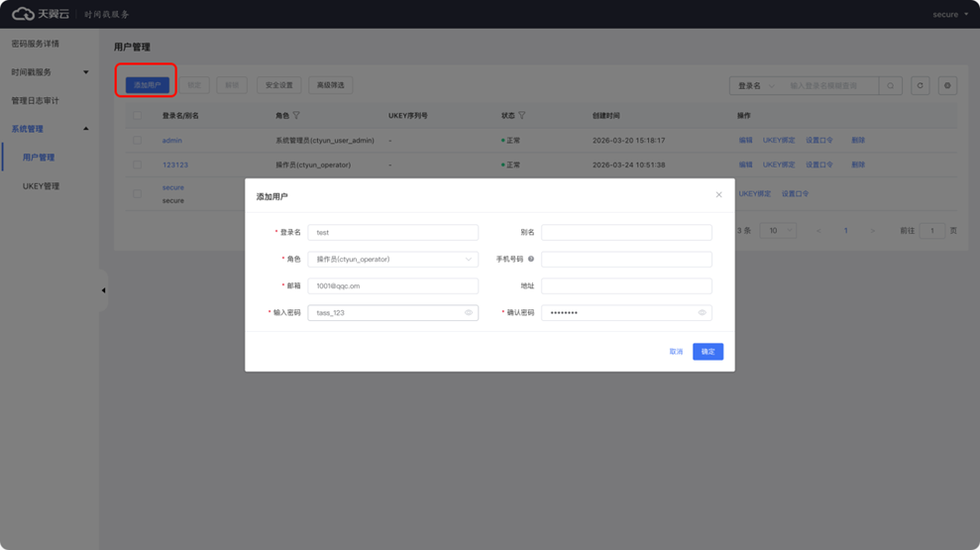Screen dimensions: 980x550
Task: Open the column settings gear icon
Action: pyautogui.click(x=947, y=85)
